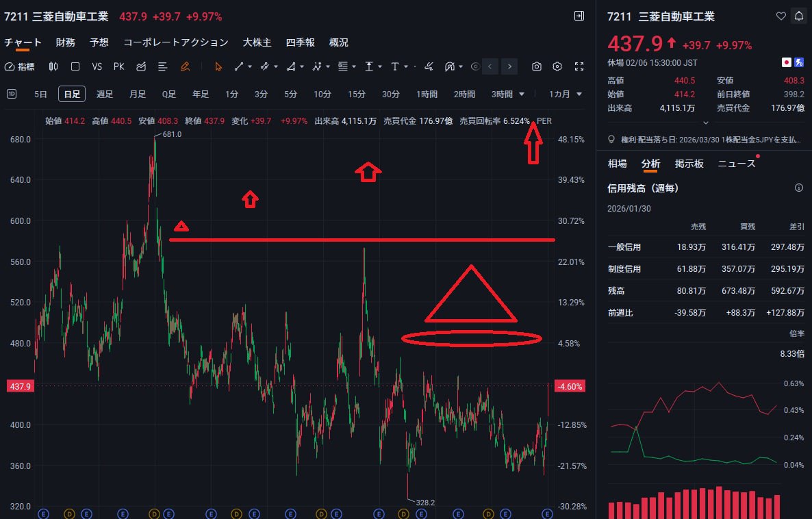Select the channel line drawing tool
This screenshot has height=519, width=812.
tap(265, 67)
